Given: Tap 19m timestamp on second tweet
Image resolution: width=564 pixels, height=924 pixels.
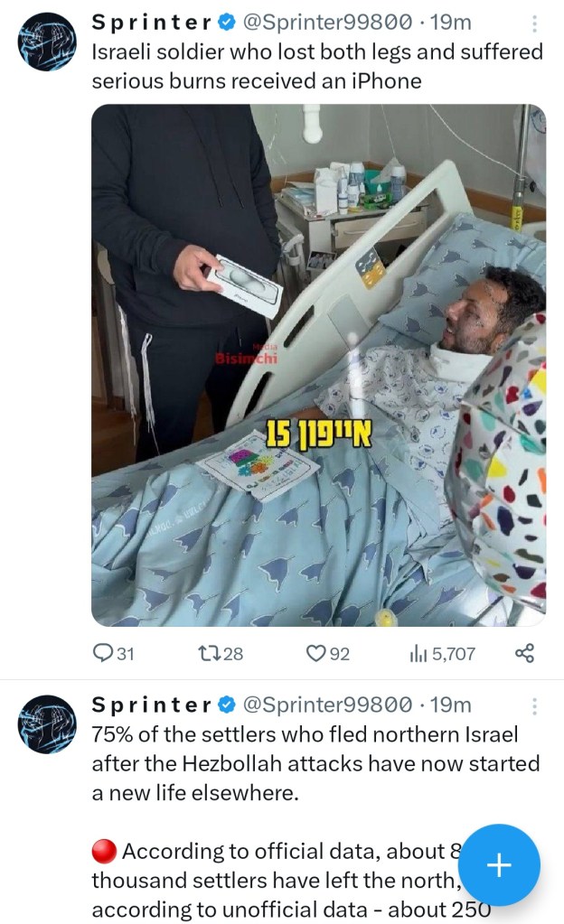Looking at the screenshot, I should (x=452, y=705).
